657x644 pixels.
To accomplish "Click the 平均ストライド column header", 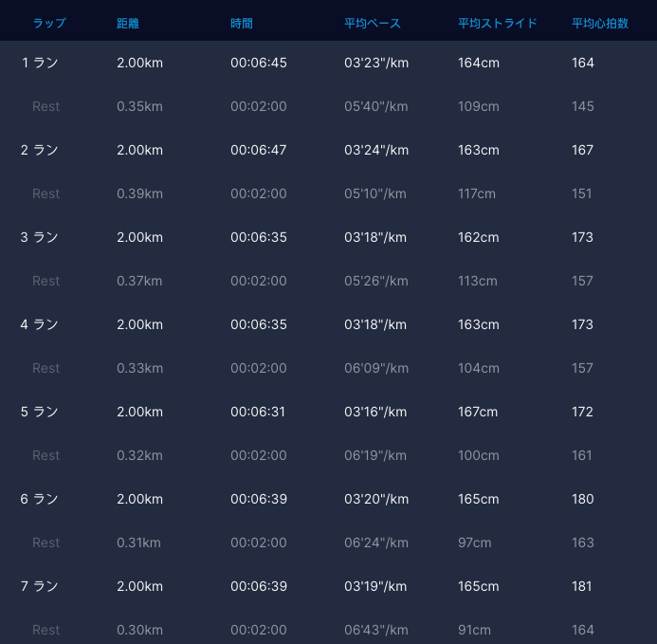I will 497,23.
